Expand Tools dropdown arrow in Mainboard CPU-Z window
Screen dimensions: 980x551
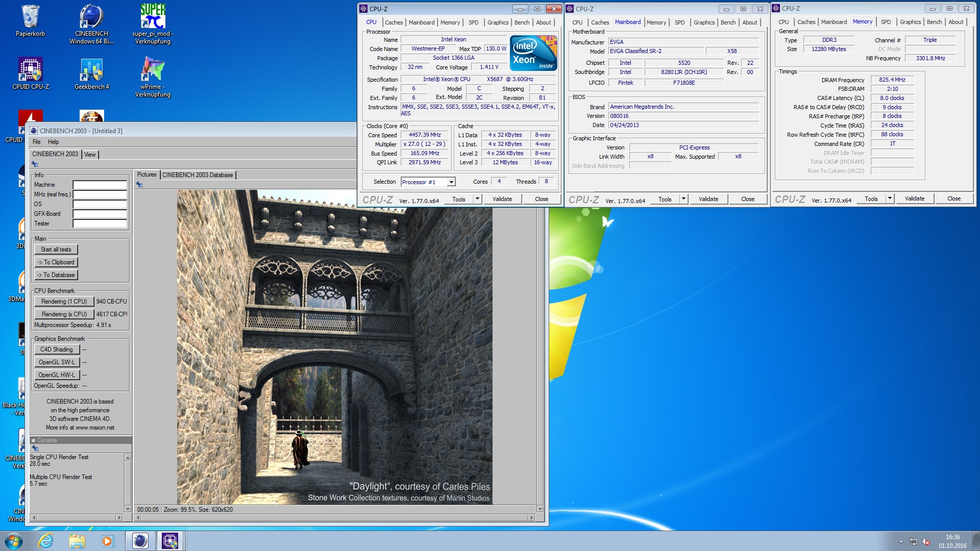pos(683,199)
